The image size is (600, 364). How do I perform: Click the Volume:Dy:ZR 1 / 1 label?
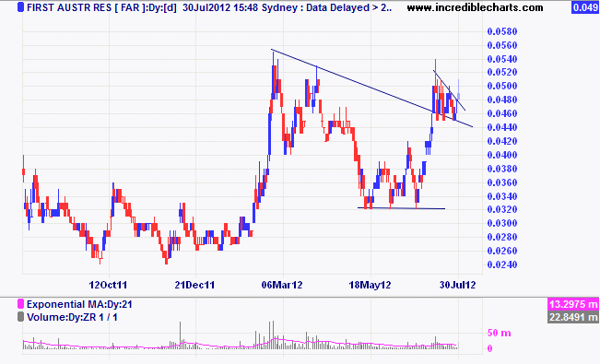(x=72, y=317)
